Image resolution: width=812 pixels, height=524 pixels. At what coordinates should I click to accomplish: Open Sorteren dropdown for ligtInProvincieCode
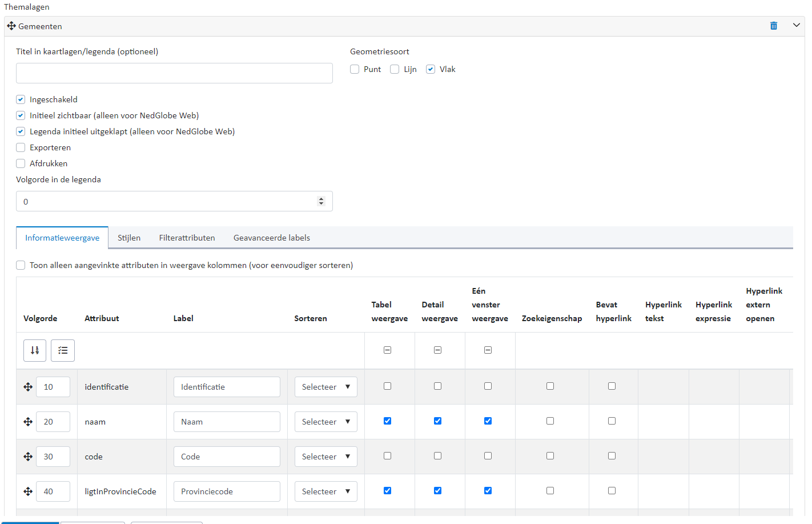(326, 491)
